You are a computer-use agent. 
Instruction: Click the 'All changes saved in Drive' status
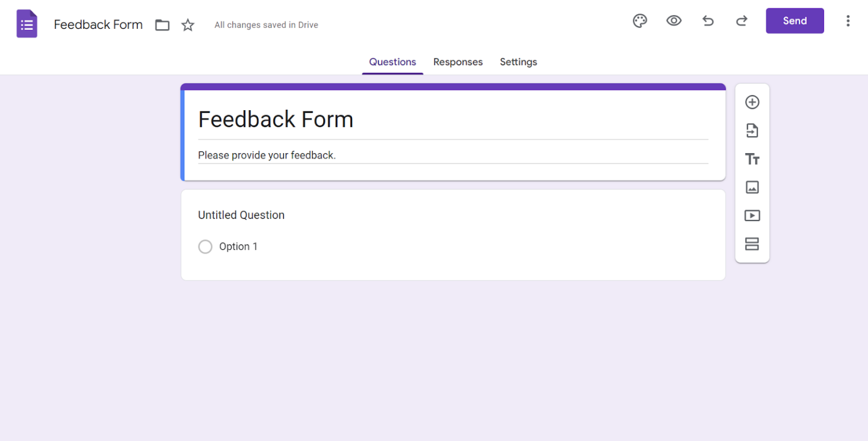[x=266, y=25]
